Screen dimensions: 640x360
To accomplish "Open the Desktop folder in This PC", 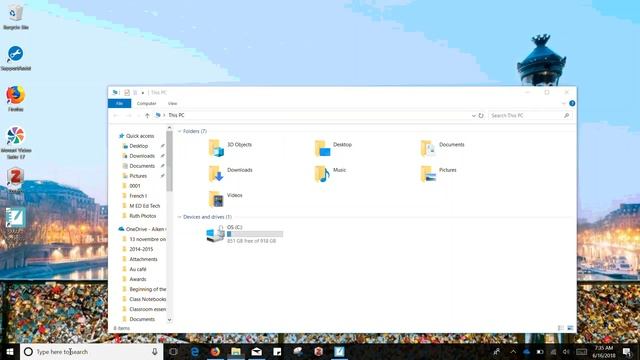I will pyautogui.click(x=333, y=148).
